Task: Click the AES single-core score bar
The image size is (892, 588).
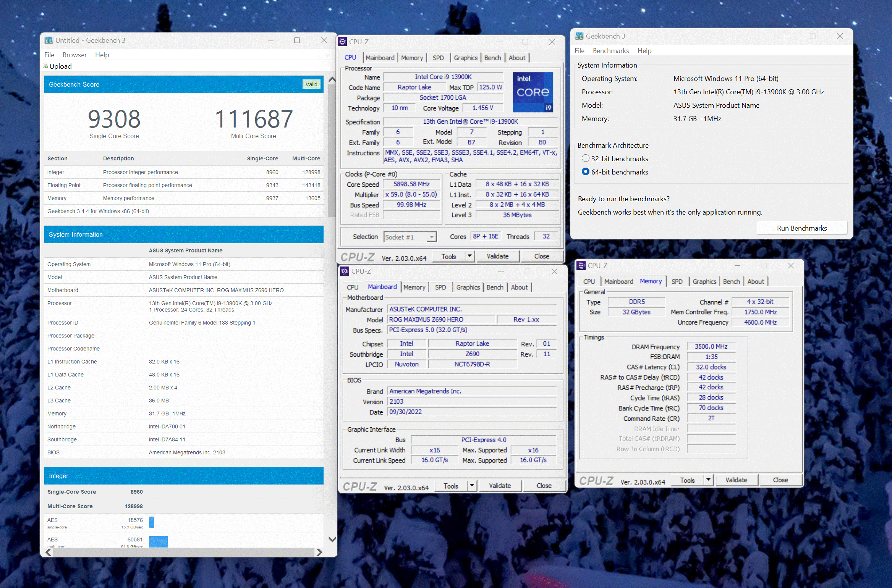Action: click(151, 522)
